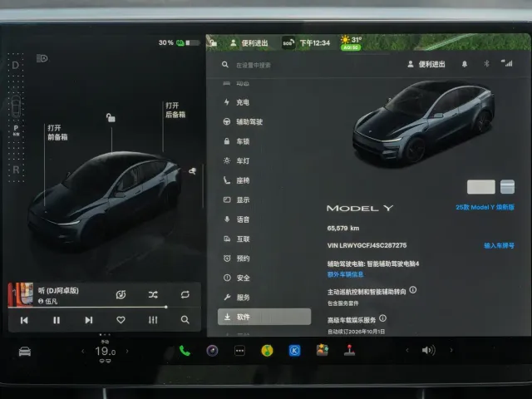Toggle repeat playback
The image size is (532, 399).
tap(185, 294)
